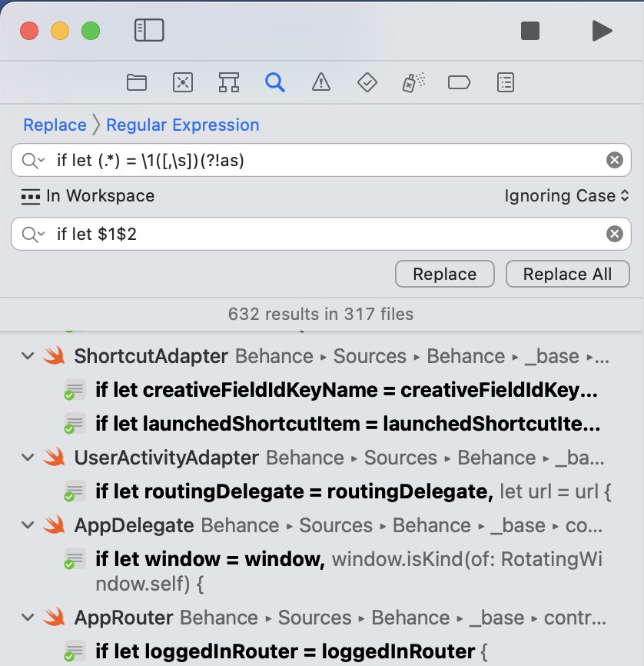
Task: Select the routingDelegate search result
Action: point(322,491)
